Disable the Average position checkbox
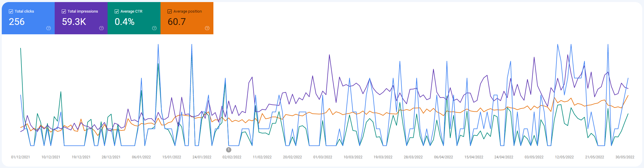Image resolution: width=644 pixels, height=168 pixels. pos(170,11)
